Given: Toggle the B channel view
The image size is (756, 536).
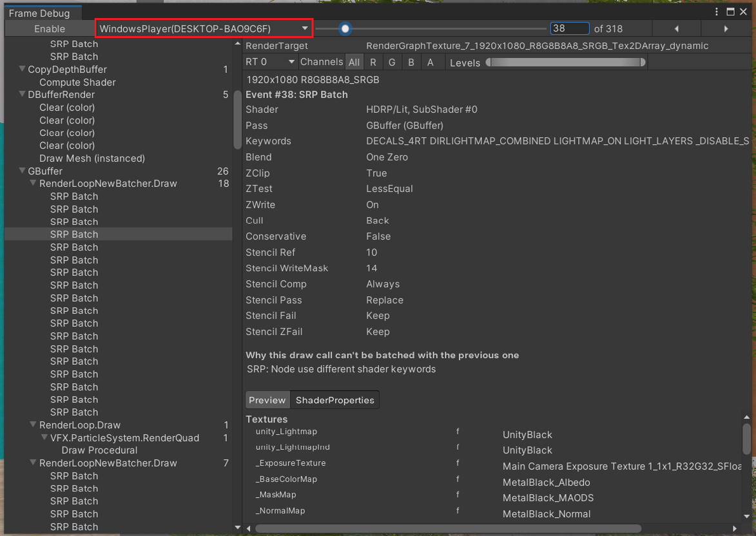Looking at the screenshot, I should (x=410, y=61).
